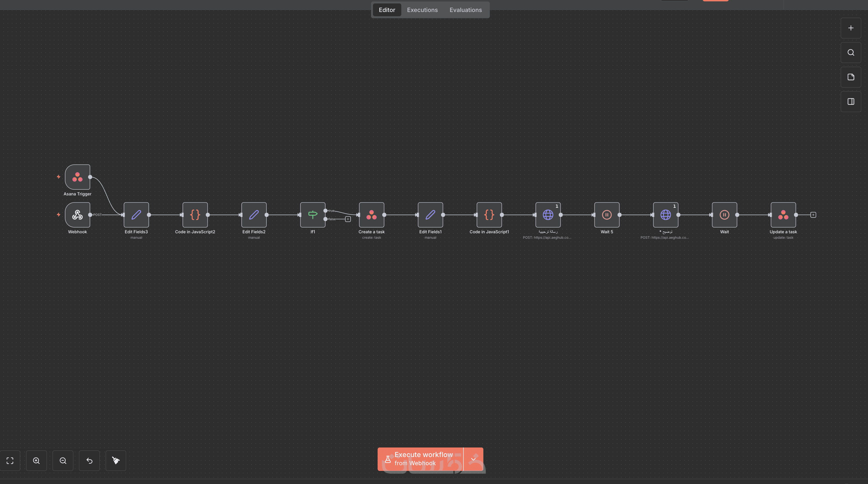Open the Evaluations tab
This screenshot has height=484, width=868.
click(465, 10)
